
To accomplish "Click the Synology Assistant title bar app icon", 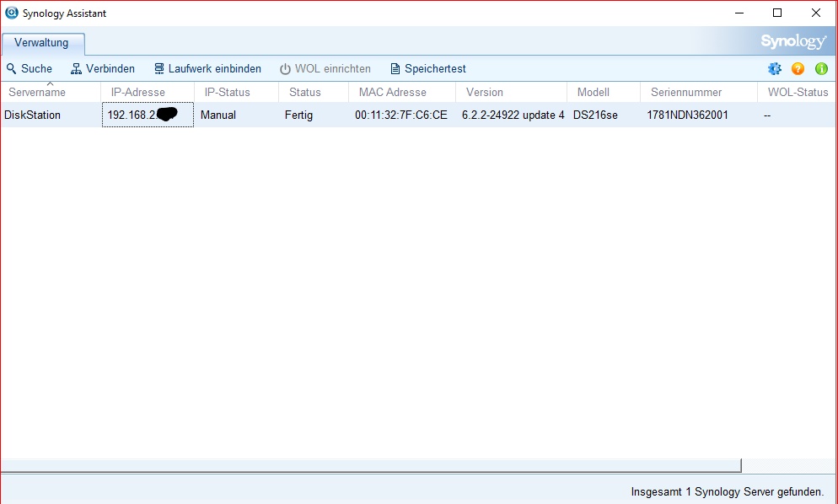I will pyautogui.click(x=11, y=13).
